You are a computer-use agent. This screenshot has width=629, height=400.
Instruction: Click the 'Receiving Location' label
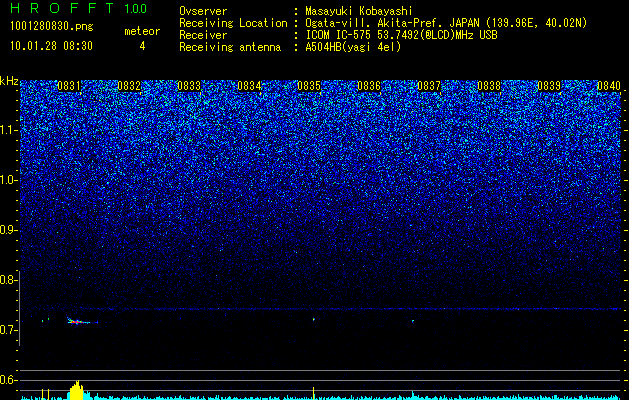(233, 23)
